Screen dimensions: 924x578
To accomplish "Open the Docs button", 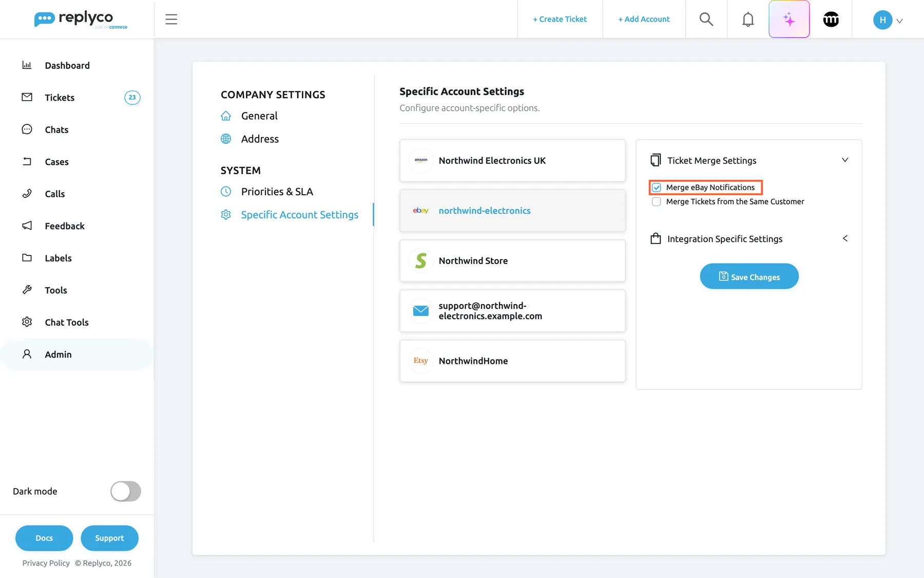I will click(44, 538).
